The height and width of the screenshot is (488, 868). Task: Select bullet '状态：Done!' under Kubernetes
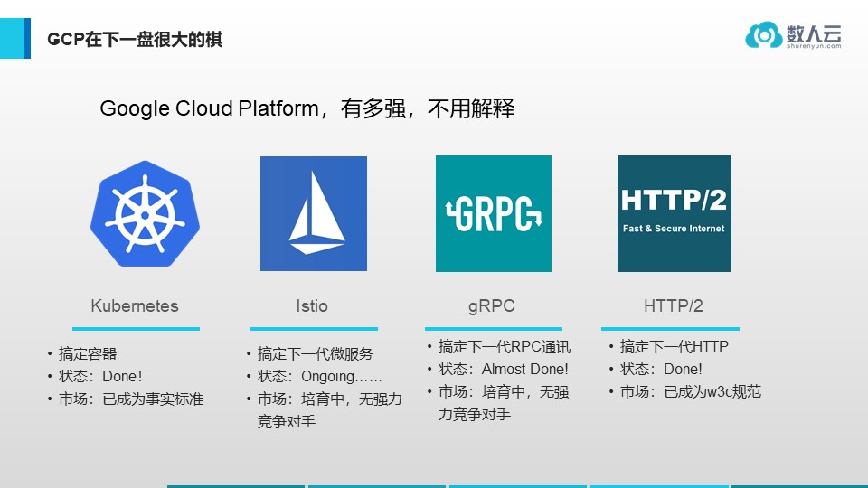coord(100,376)
